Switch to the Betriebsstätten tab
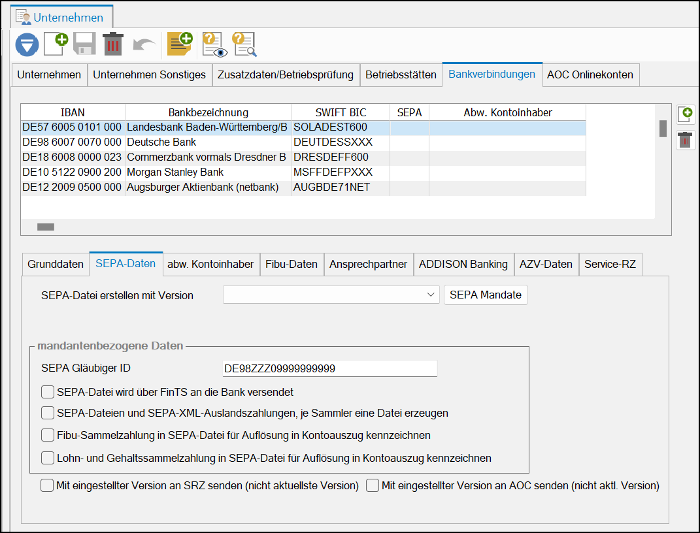 pos(401,75)
